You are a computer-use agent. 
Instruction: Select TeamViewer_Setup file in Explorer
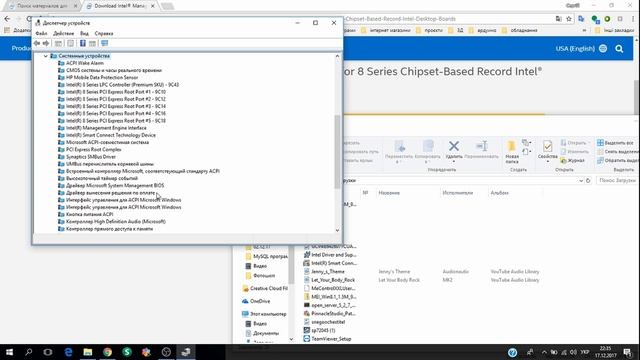[x=327, y=339]
